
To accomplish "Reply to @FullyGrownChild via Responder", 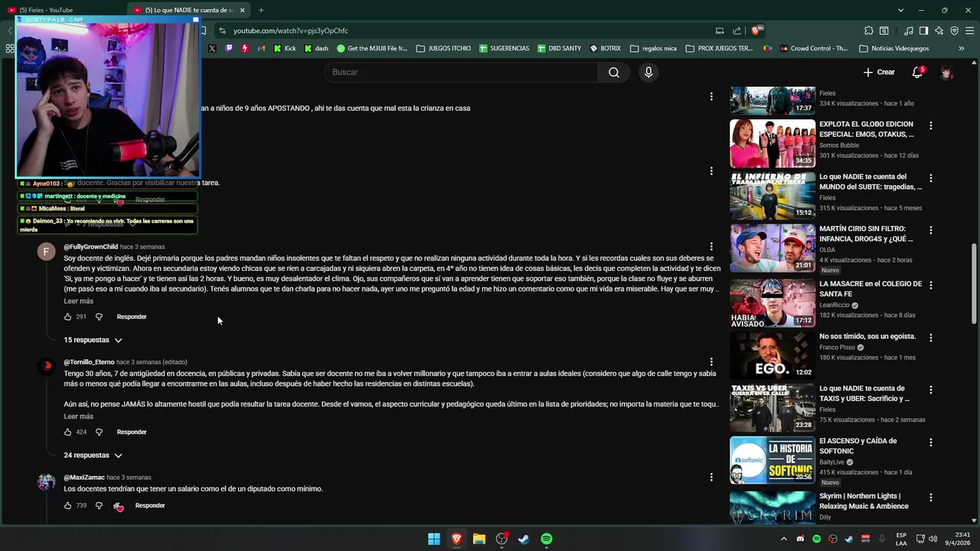I will pos(132,317).
